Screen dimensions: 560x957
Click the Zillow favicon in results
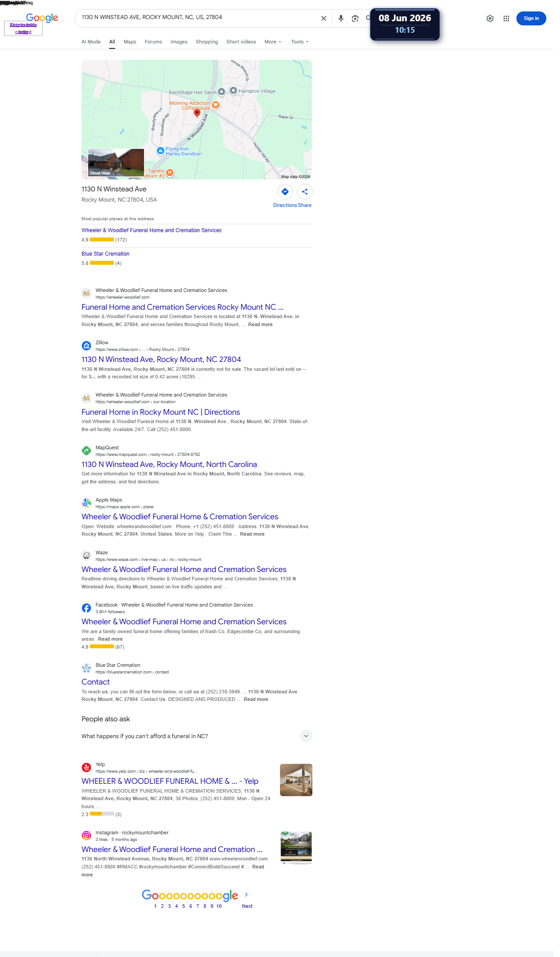(86, 346)
